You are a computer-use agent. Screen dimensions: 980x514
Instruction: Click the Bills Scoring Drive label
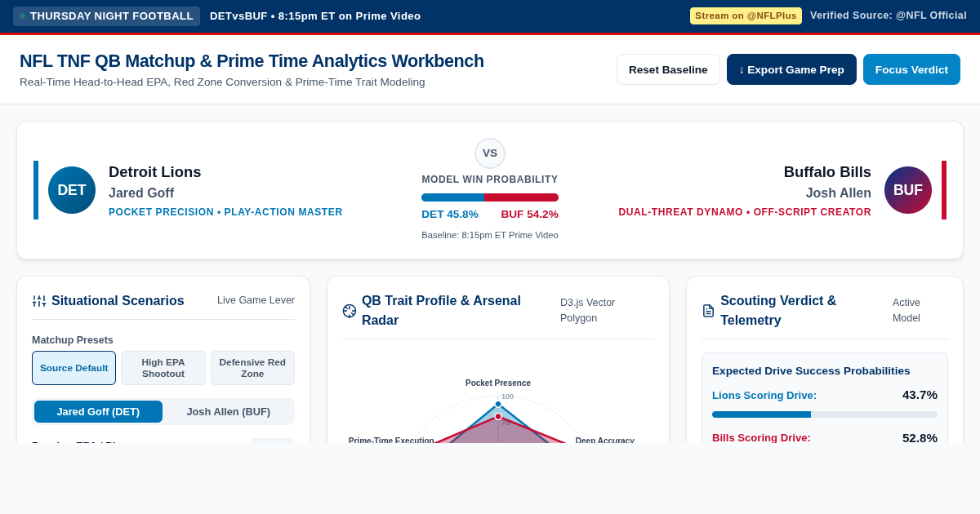[761, 437]
